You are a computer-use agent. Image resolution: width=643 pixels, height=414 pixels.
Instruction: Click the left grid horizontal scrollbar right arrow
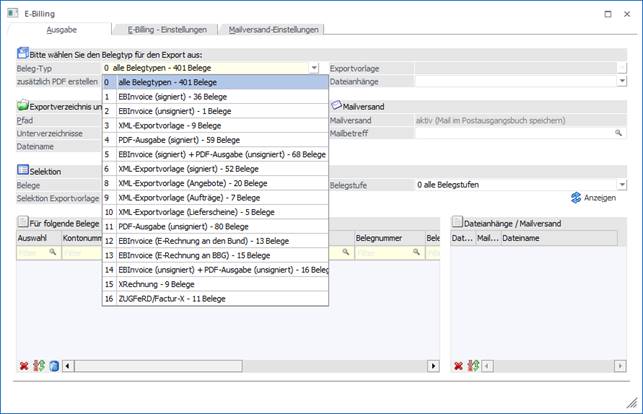[434, 366]
